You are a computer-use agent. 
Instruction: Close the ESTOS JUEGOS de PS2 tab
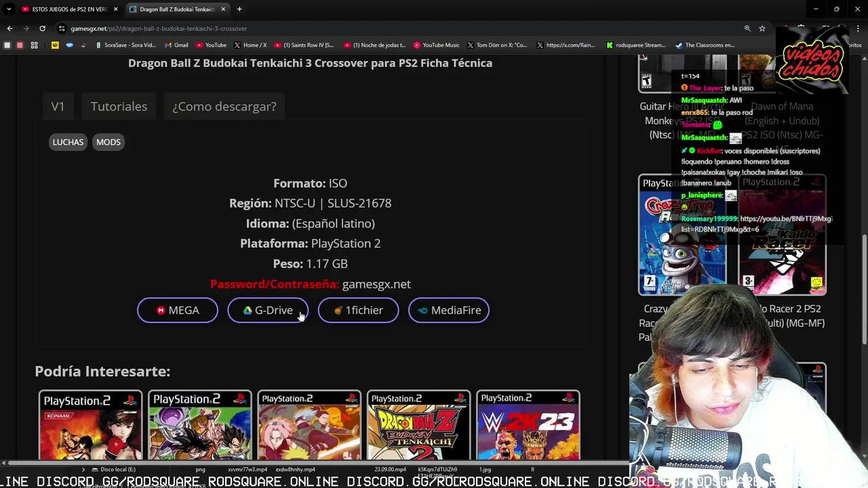point(115,9)
